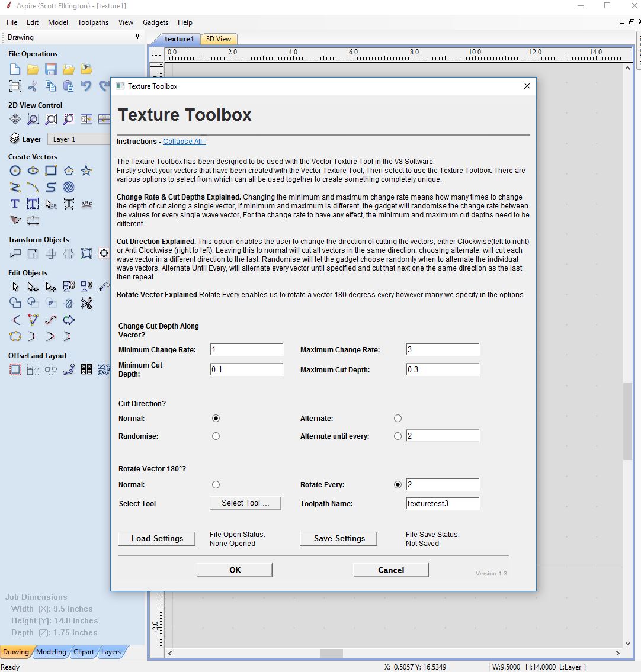Click the horizontal scrollbar thumb in 2D view
This screenshot has height=672, width=641.
tap(331, 653)
